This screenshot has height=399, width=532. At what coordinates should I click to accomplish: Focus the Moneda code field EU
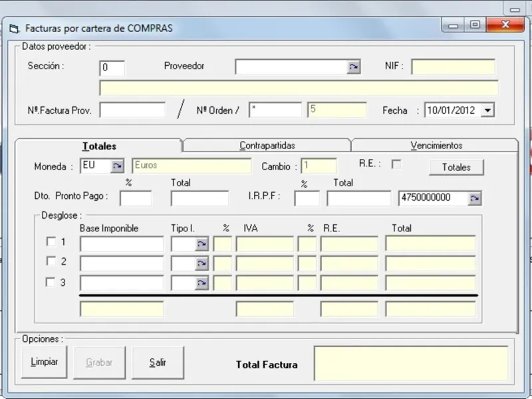coord(96,166)
